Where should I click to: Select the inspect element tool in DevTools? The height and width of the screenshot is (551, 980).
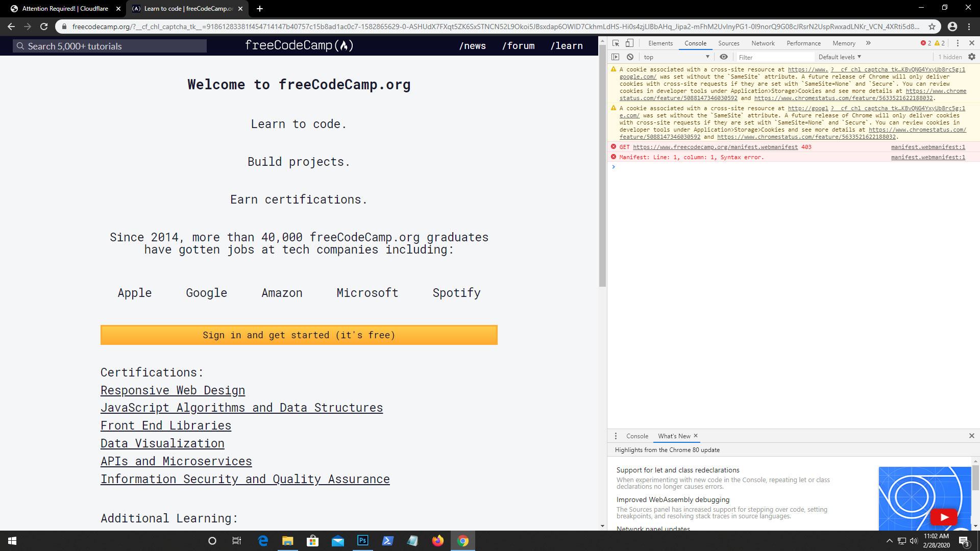pos(616,43)
